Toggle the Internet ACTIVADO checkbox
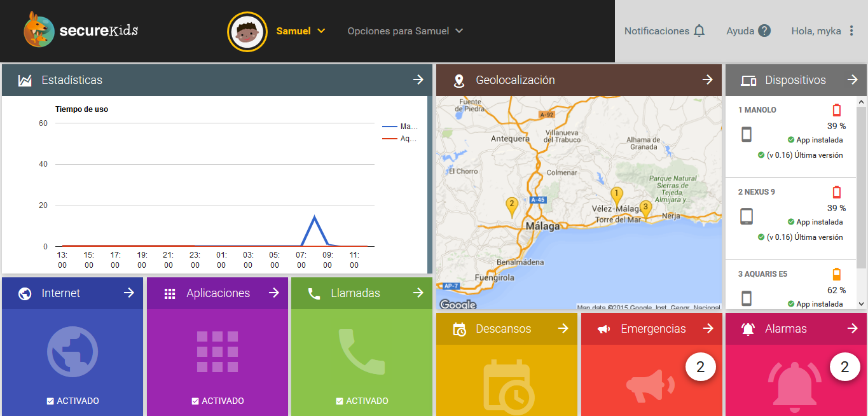 (x=50, y=401)
